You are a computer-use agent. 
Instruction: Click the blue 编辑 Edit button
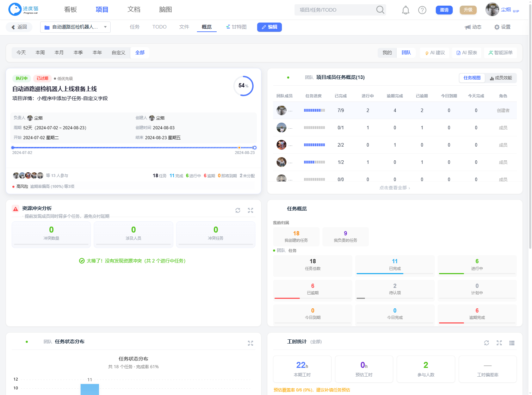(x=270, y=27)
